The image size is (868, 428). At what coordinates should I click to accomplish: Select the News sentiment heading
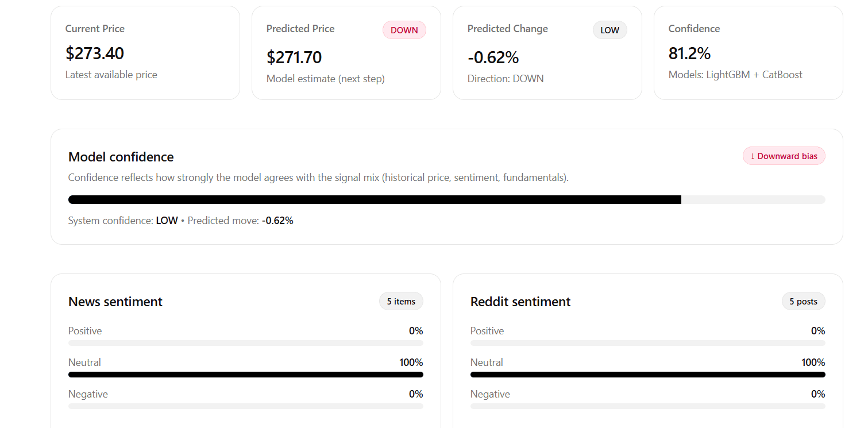(x=115, y=301)
